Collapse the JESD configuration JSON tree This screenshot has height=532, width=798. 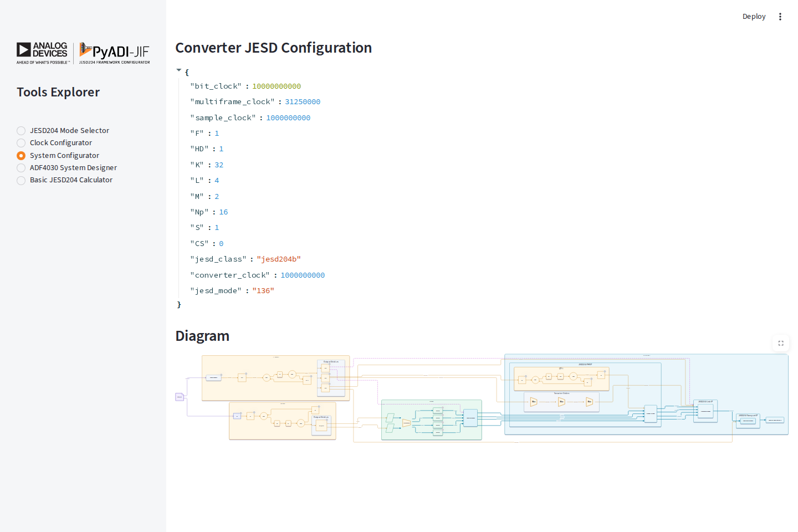[179, 70]
